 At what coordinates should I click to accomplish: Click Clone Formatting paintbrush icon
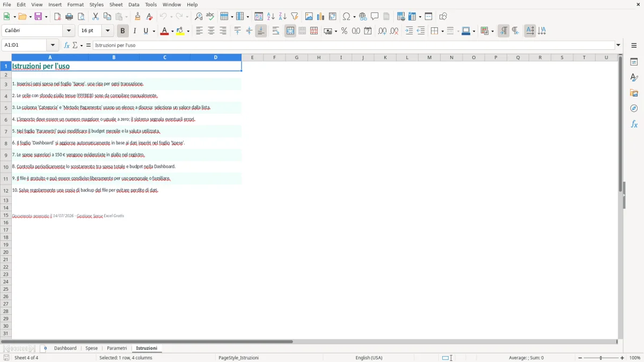pos(138,17)
